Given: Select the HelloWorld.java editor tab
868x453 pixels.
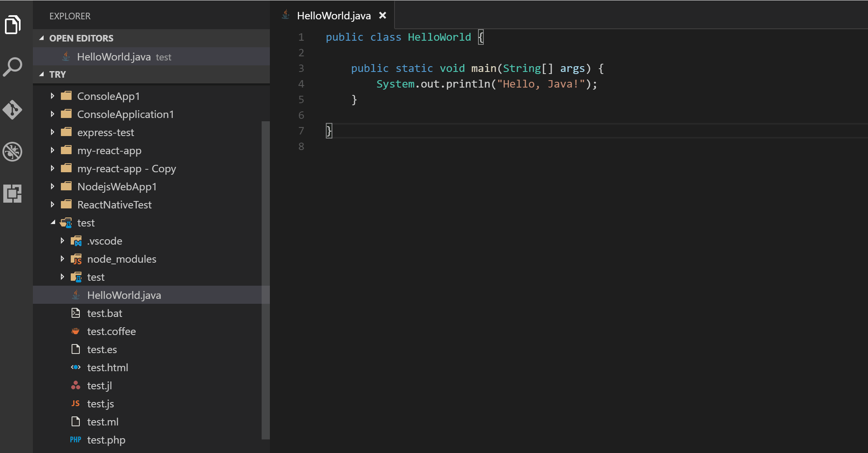Looking at the screenshot, I should [333, 16].
